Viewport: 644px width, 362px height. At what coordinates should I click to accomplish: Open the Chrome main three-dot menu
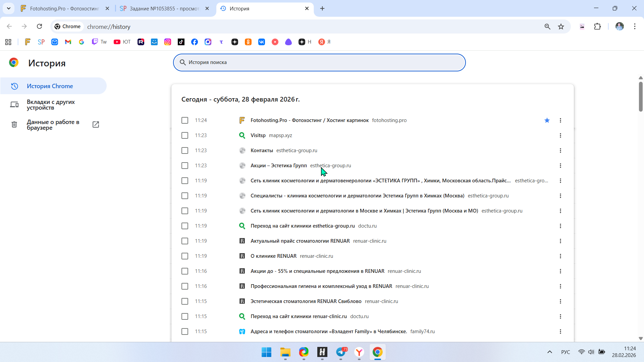pyautogui.click(x=635, y=26)
